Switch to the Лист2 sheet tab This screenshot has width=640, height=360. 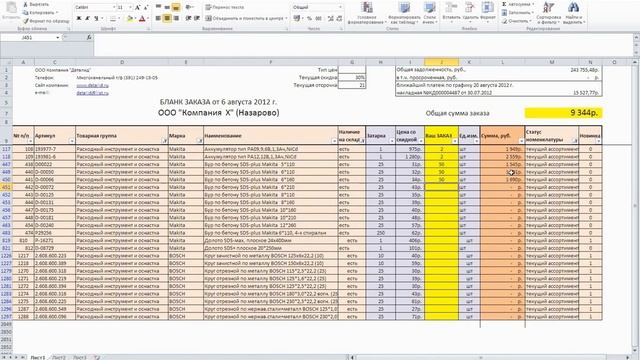tap(59, 357)
